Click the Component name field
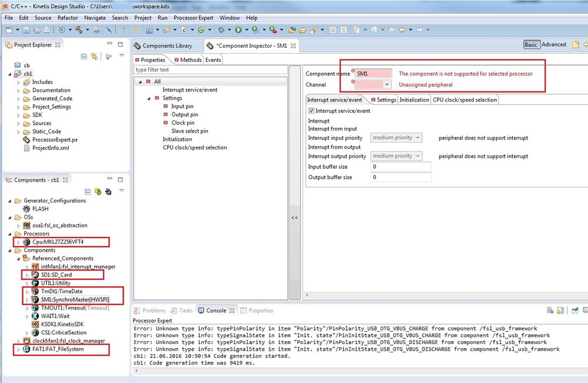 tap(373, 74)
